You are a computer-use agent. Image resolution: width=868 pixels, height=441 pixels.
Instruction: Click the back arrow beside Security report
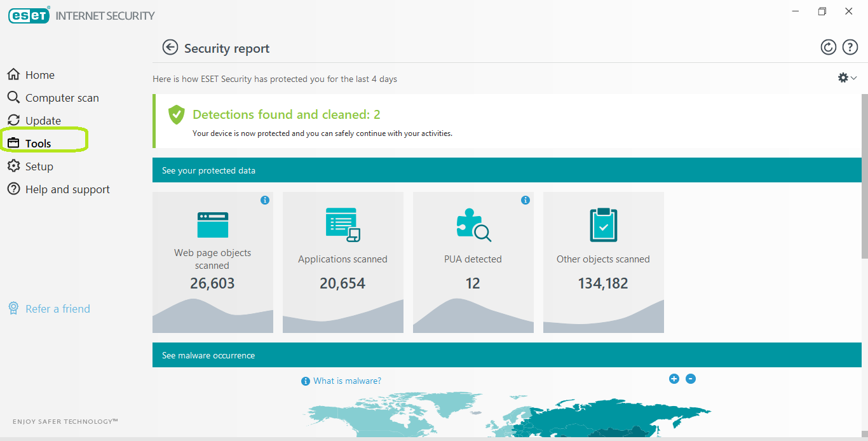pos(170,48)
